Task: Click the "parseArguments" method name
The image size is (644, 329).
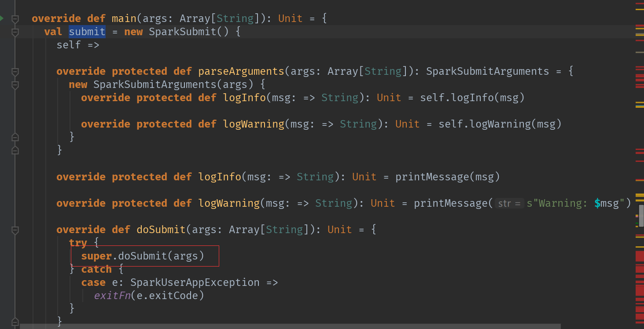Action: [x=241, y=71]
